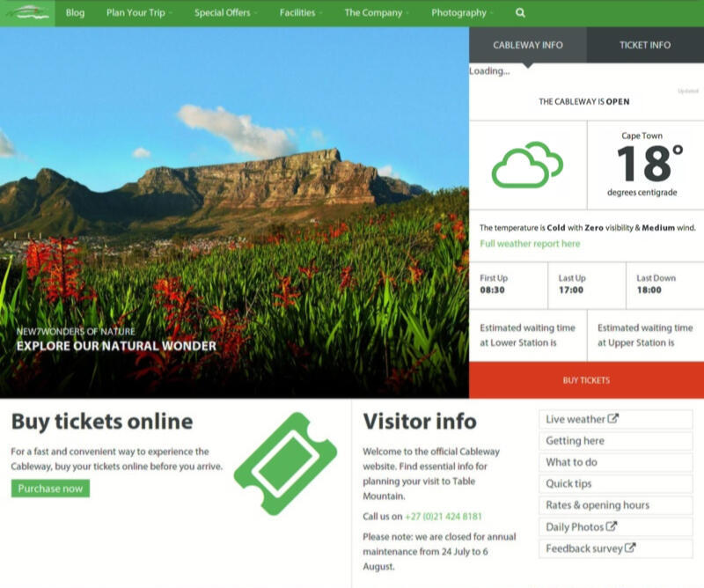
Task: Switch to the Ticket Info tab
Action: (644, 45)
